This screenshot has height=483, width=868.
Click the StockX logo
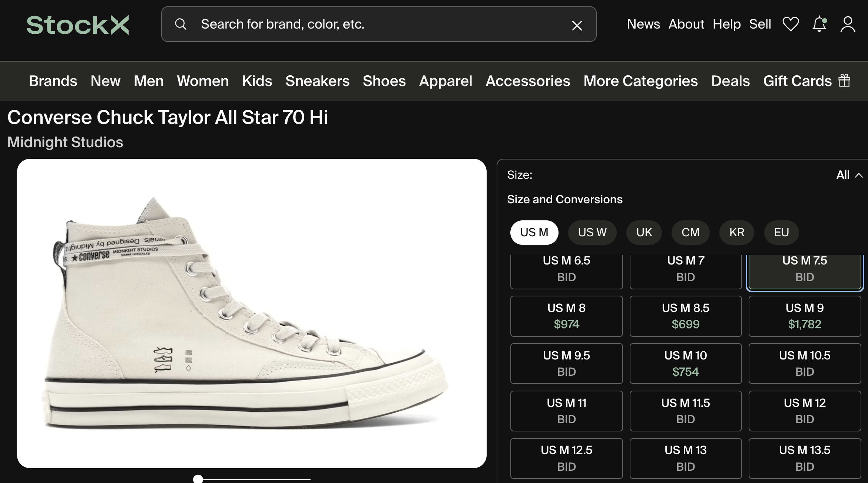tap(77, 25)
